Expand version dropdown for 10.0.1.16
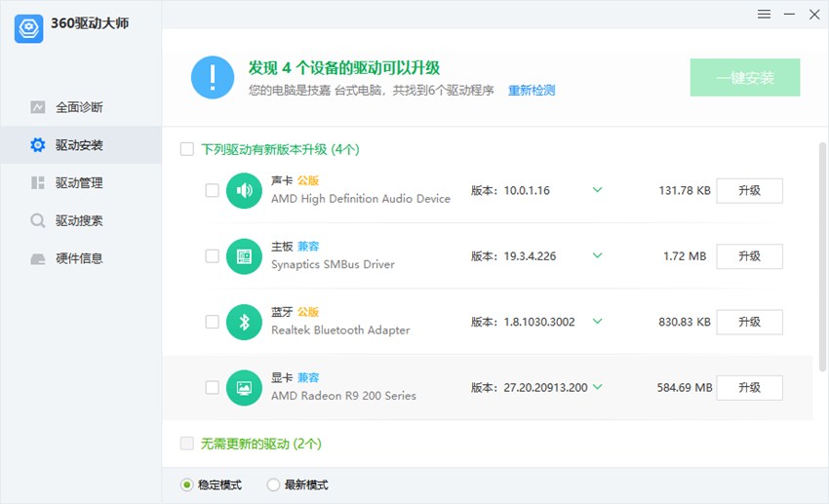Screen dimensions: 829x504 click(598, 190)
